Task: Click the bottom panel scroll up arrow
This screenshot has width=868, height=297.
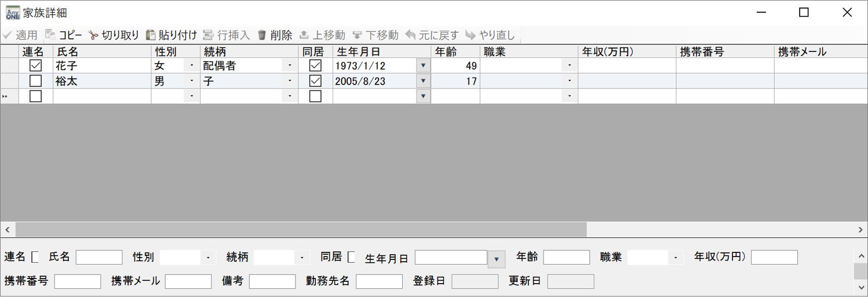Action: 860,255
